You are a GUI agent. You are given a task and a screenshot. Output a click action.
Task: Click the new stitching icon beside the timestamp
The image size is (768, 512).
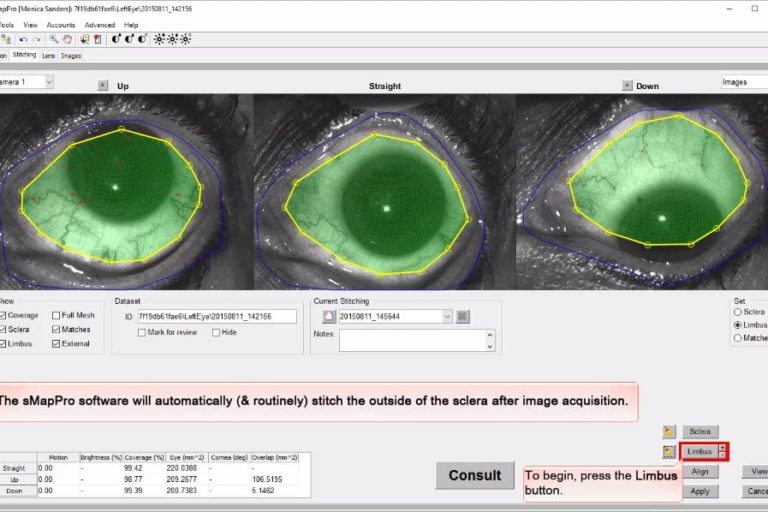point(328,316)
